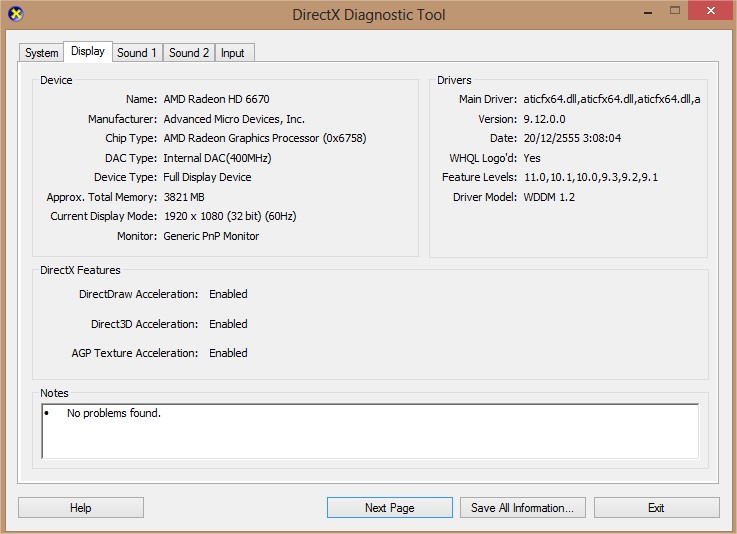Close the DirectX Diagnostic Tool window
737x534 pixels.
coord(711,10)
